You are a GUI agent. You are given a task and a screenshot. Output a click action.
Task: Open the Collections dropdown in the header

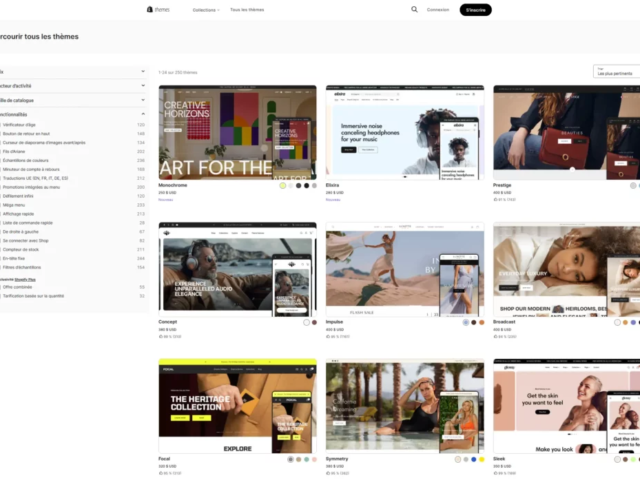click(206, 10)
